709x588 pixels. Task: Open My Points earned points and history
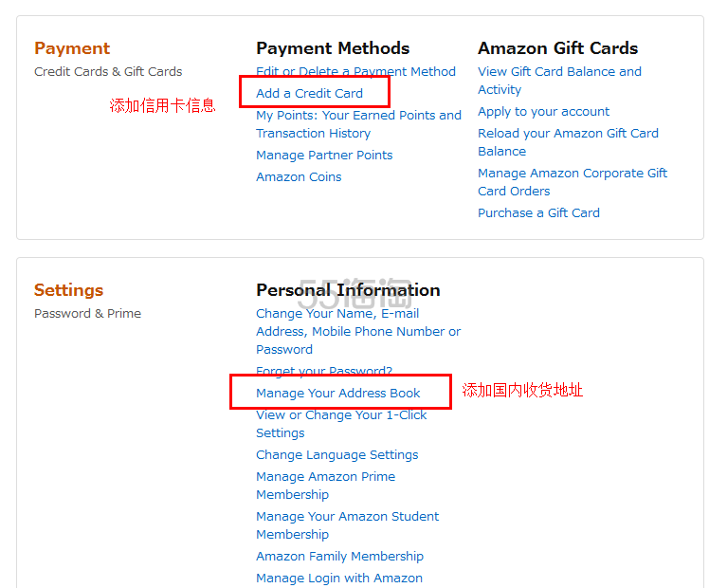point(358,124)
